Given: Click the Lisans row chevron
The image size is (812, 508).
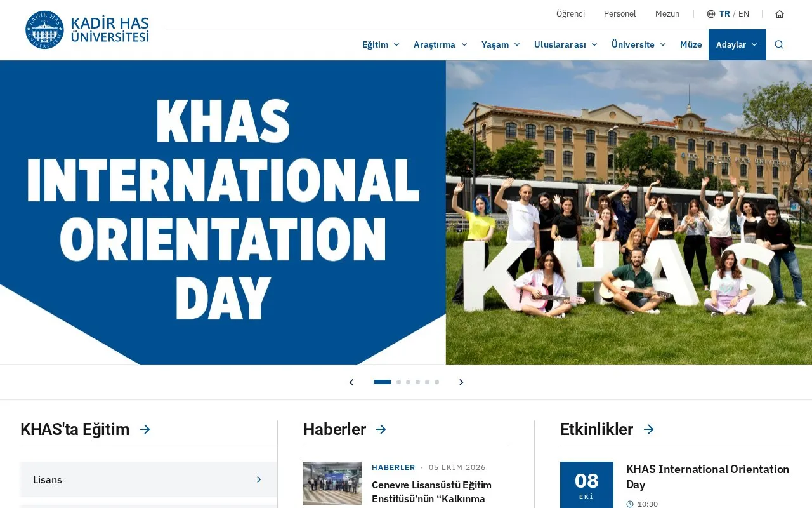Looking at the screenshot, I should 259,479.
